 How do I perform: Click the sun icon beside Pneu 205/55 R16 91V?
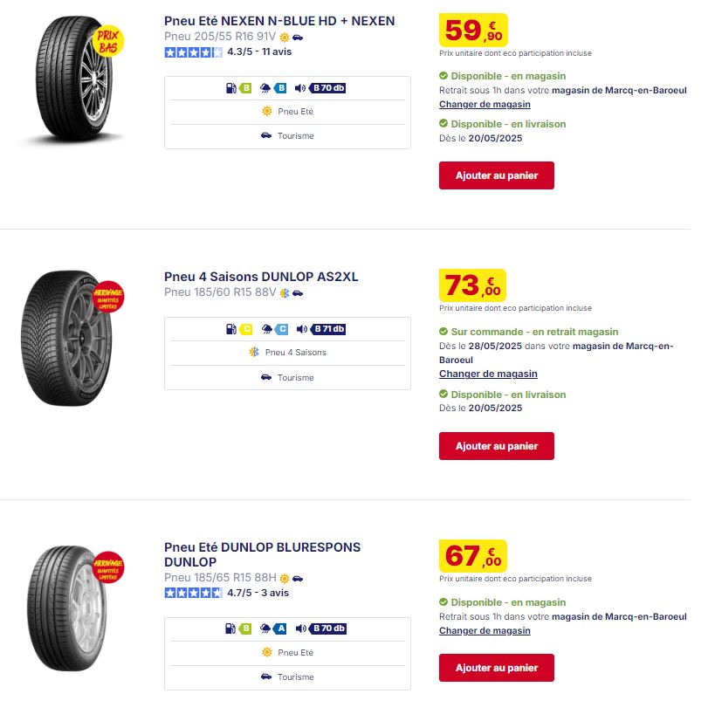coord(285,38)
